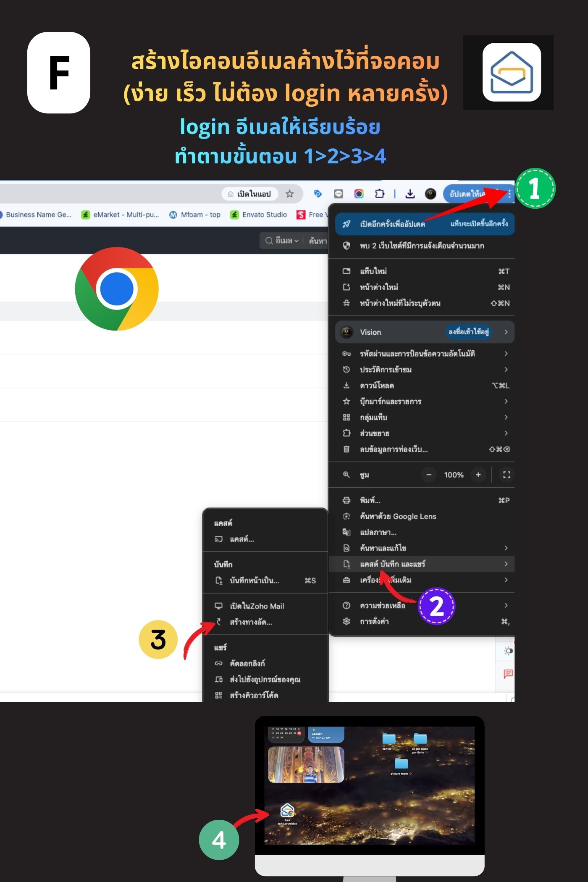Expand the Vision profile submenu arrow
Viewport: 588px width, 882px height.
pyautogui.click(x=506, y=332)
